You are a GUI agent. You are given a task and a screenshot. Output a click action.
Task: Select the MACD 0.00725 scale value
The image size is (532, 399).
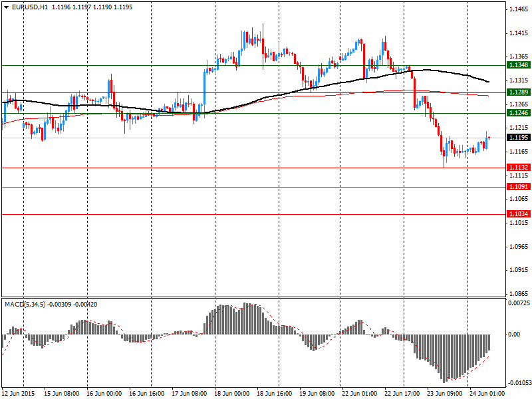pos(519,303)
